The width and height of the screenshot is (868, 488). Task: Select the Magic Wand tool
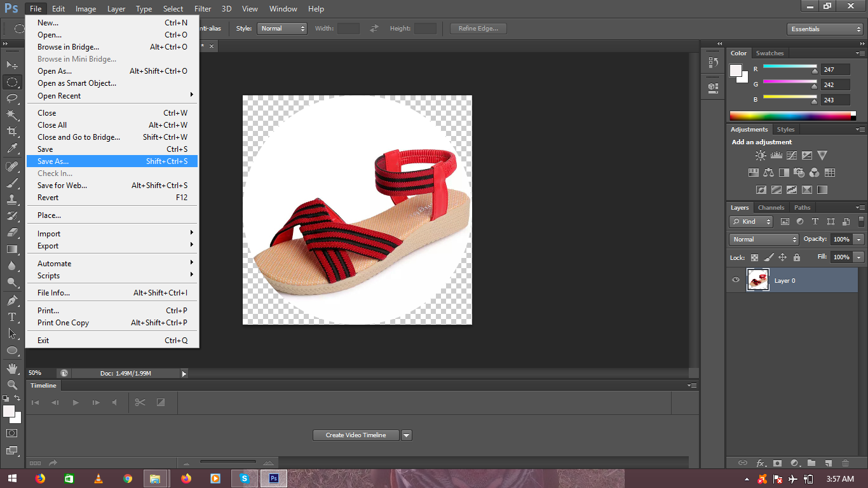point(12,114)
